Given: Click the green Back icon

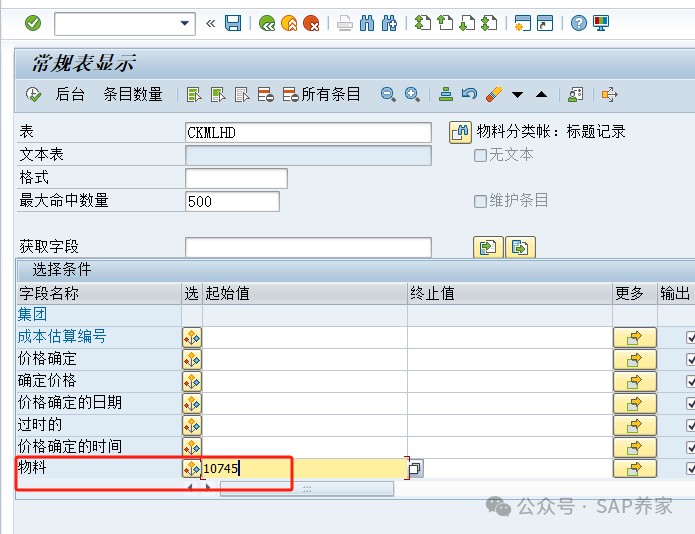Looking at the screenshot, I should click(267, 23).
